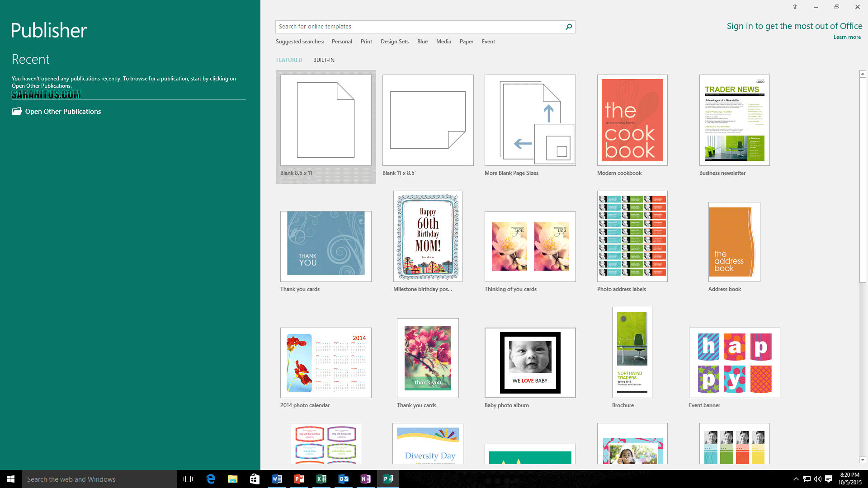Screen dimensions: 868x488
Task: Select the Design Sets suggested search
Action: [394, 41]
